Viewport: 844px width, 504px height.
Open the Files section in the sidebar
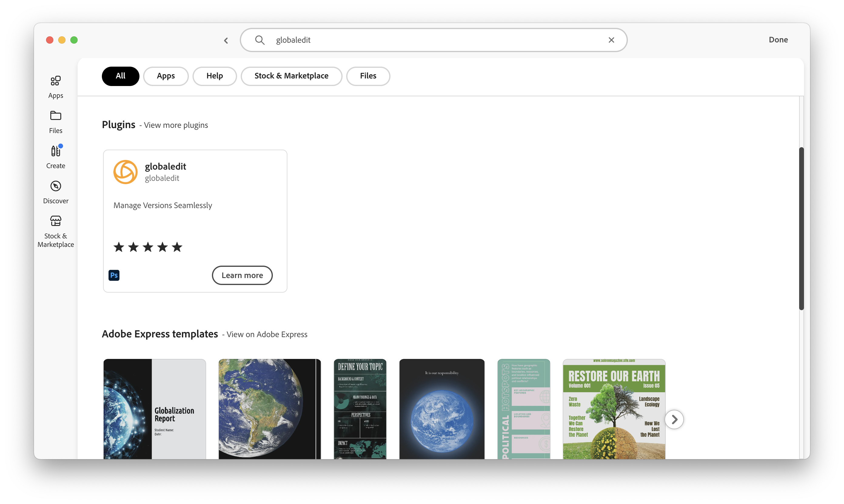(x=56, y=122)
